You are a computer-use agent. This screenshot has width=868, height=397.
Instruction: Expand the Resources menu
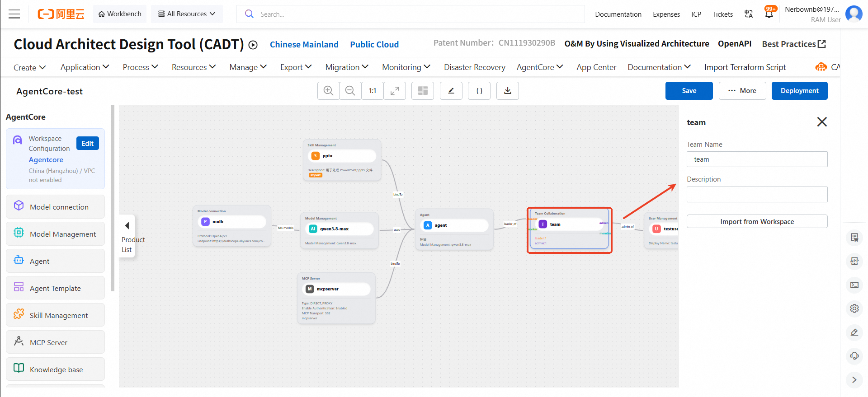tap(194, 67)
